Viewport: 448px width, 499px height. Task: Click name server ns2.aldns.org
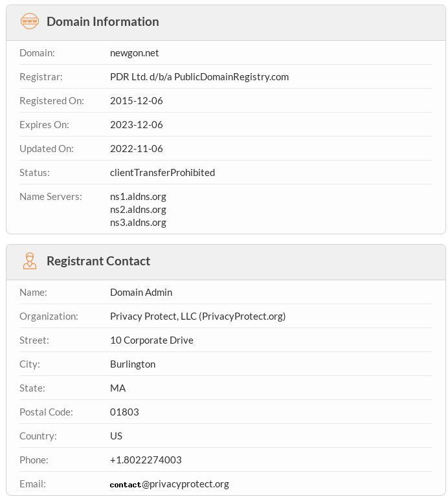[x=138, y=210]
